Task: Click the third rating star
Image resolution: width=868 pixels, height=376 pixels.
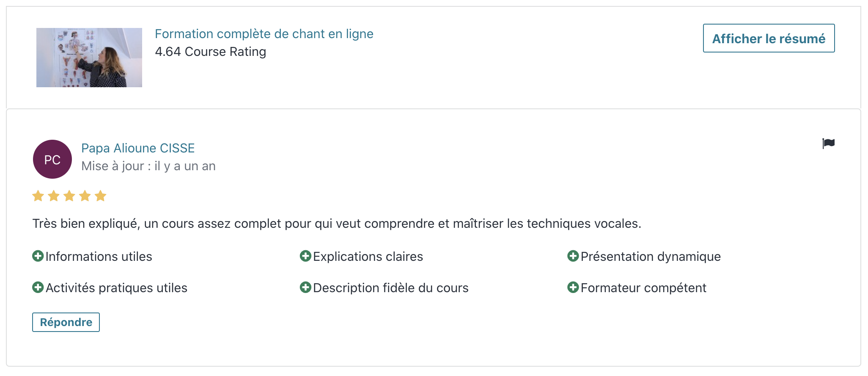Action: [x=69, y=196]
